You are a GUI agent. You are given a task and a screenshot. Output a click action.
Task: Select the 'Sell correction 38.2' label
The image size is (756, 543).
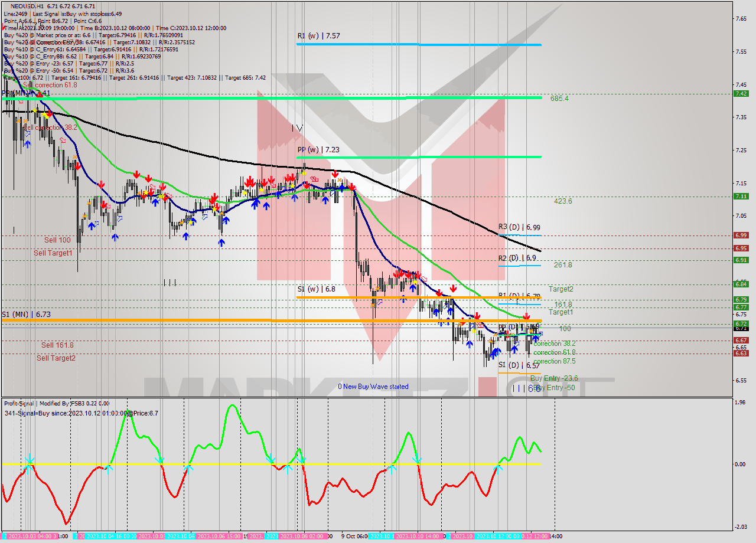click(x=50, y=127)
